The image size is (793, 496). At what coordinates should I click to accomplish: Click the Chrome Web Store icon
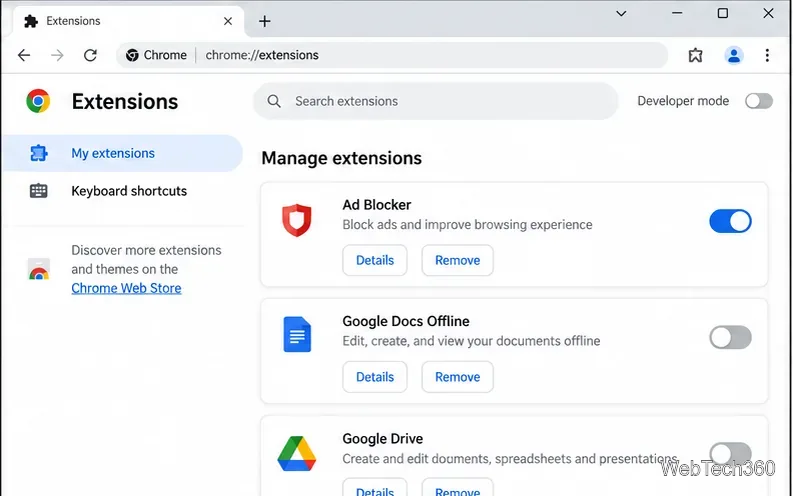39,269
